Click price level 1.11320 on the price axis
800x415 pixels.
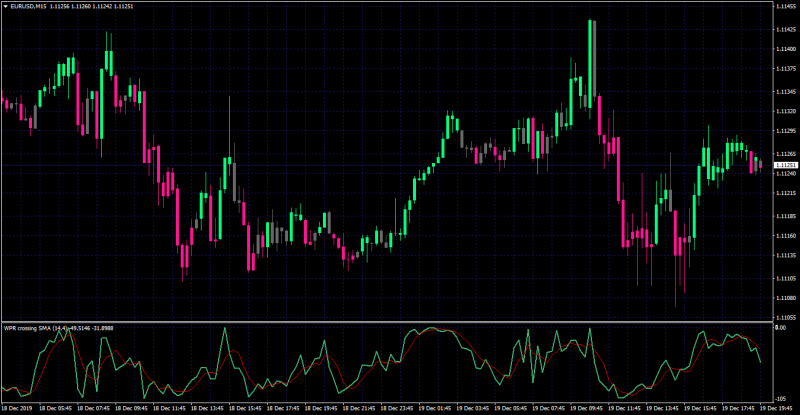pyautogui.click(x=786, y=111)
